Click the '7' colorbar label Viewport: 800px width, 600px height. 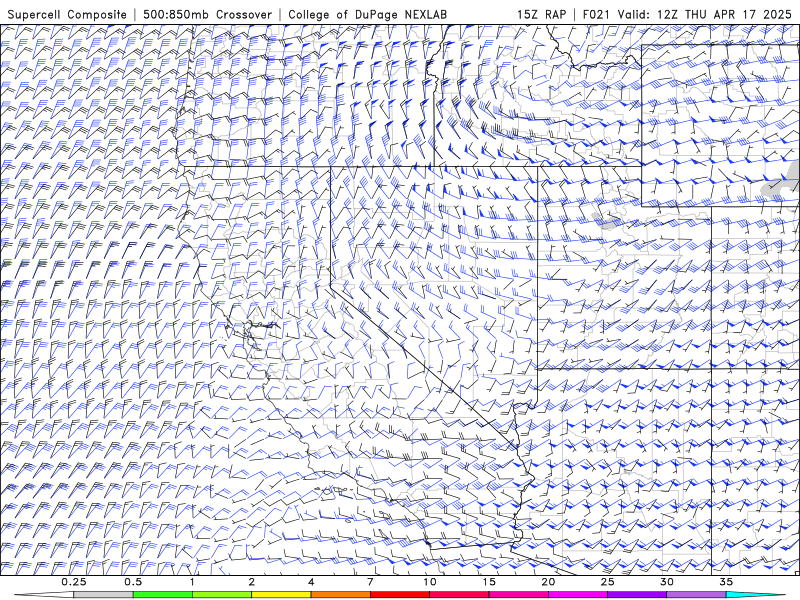click(370, 582)
